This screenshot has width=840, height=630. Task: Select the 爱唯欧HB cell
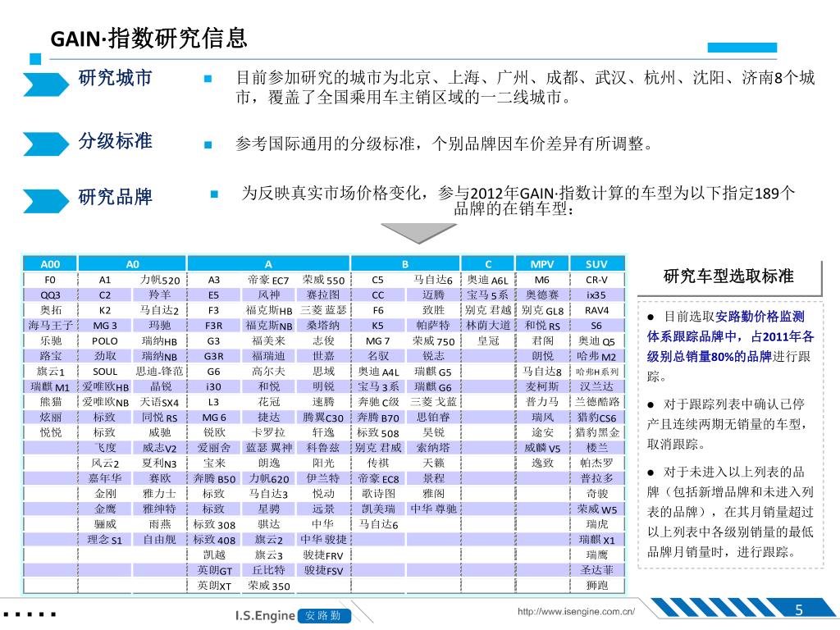pyautogui.click(x=105, y=386)
